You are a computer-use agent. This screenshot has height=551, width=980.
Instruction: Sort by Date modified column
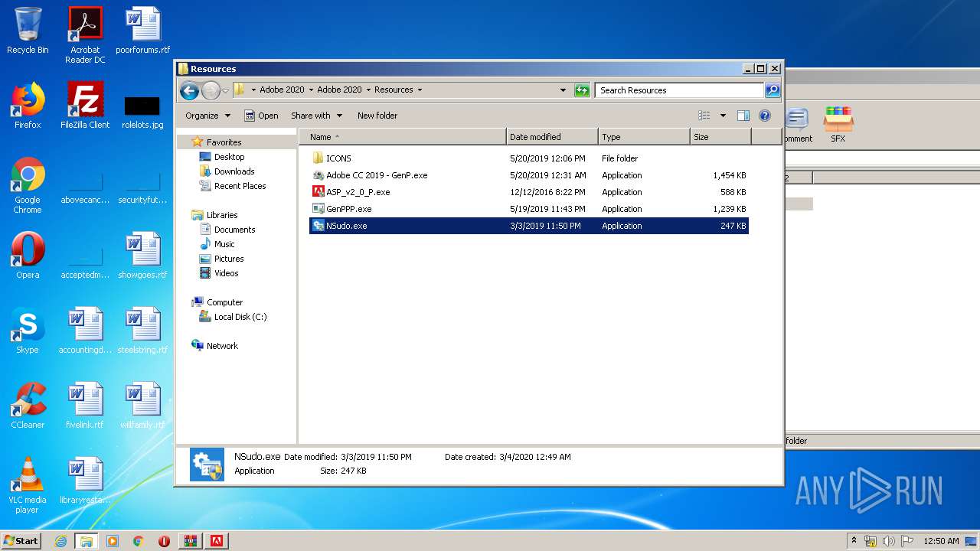[x=552, y=137]
